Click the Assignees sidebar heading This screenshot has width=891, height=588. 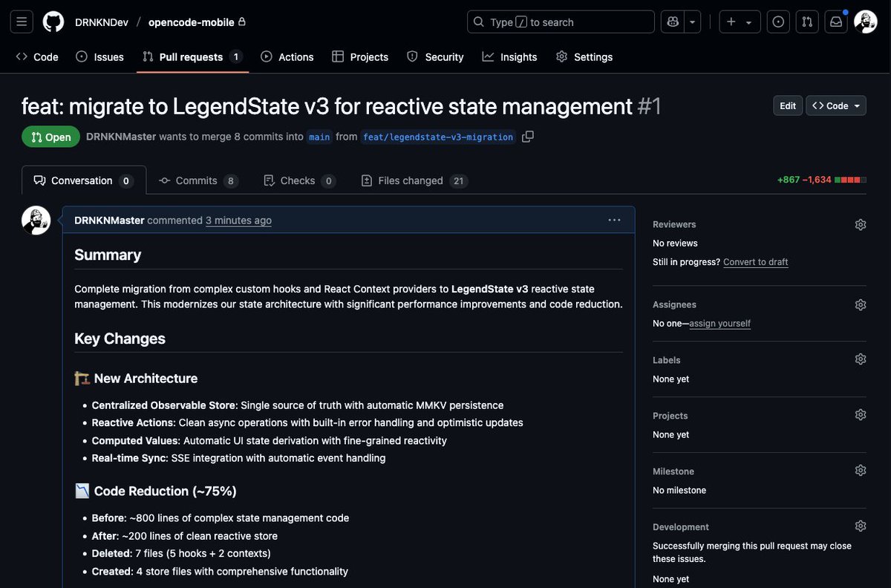(x=674, y=304)
